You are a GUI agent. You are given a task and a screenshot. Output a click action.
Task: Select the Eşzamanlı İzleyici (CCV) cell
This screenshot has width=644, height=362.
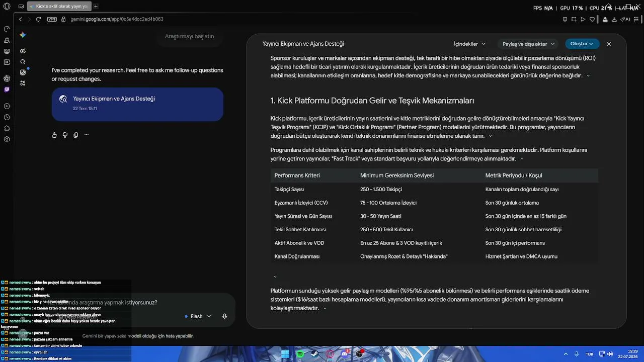(301, 203)
